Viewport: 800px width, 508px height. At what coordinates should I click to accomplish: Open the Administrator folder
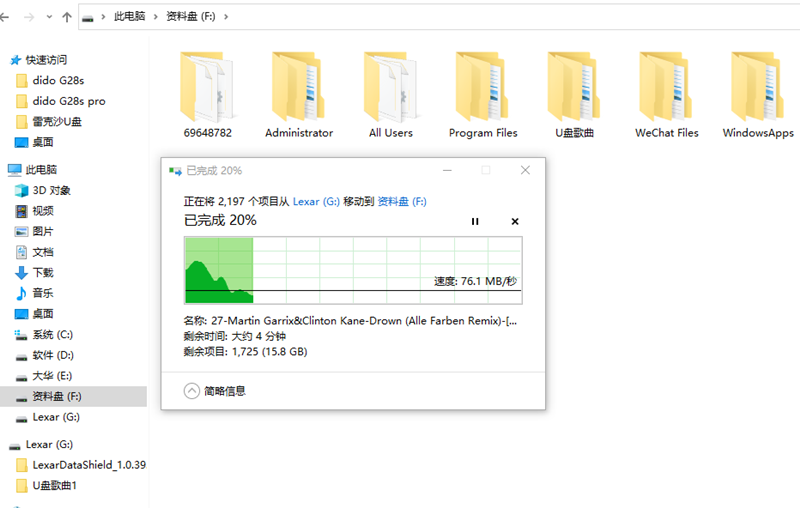click(299, 86)
